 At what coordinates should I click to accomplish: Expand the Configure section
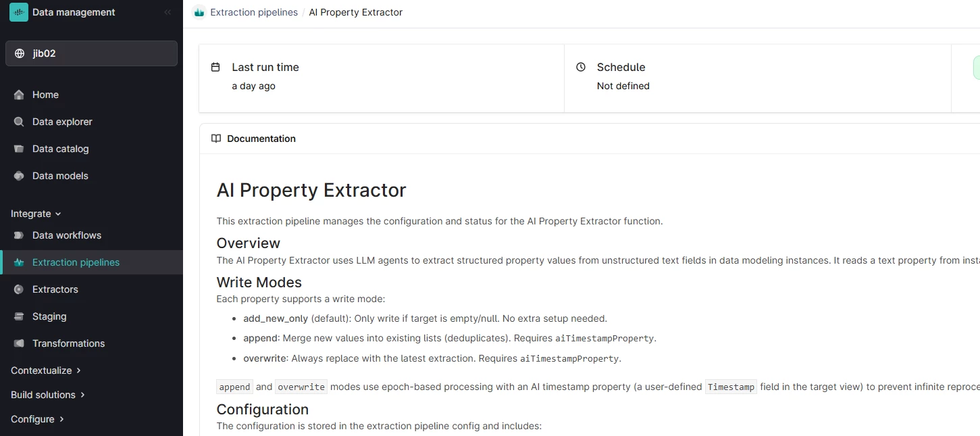coord(37,419)
